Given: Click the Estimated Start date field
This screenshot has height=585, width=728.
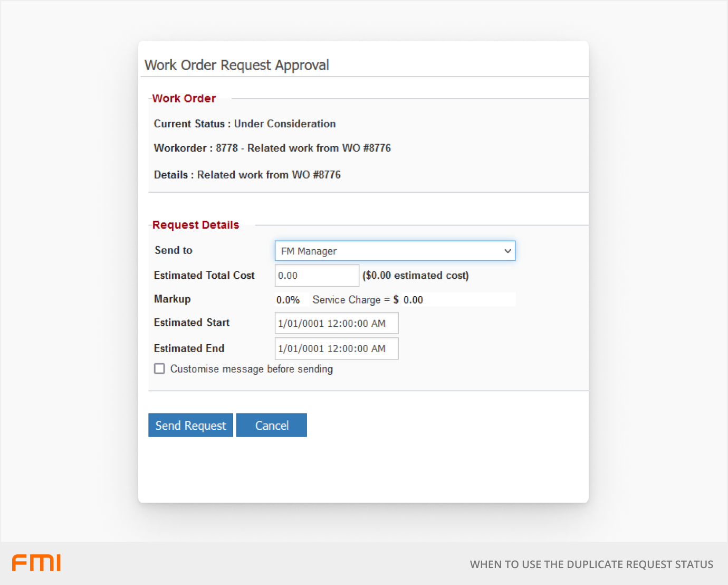Looking at the screenshot, I should point(336,323).
